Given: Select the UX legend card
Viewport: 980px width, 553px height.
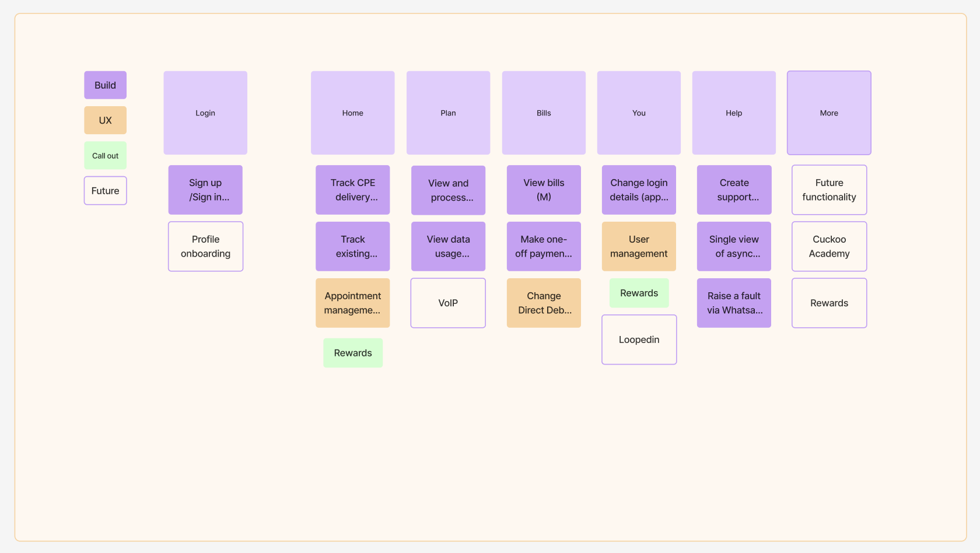Looking at the screenshot, I should tap(105, 120).
